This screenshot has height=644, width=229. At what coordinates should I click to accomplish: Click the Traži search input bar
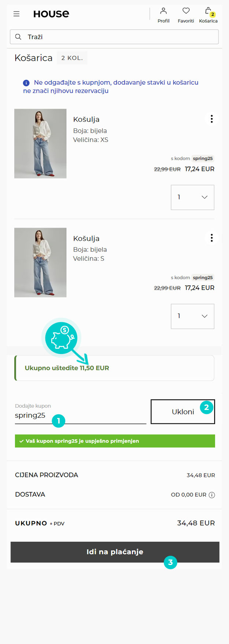pyautogui.click(x=114, y=37)
